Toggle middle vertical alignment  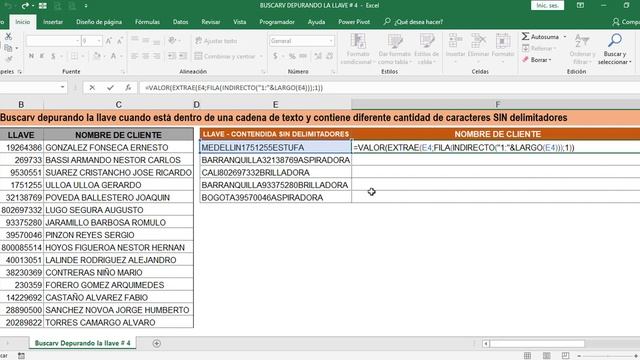click(146, 40)
